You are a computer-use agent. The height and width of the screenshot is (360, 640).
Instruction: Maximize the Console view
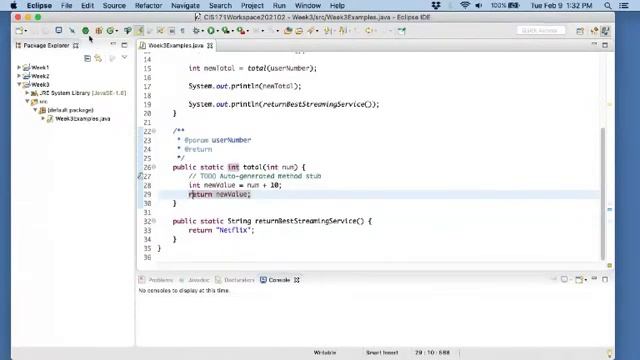[x=605, y=279]
